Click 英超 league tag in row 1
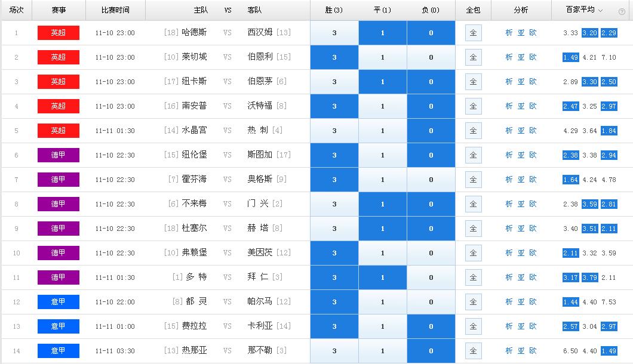The height and width of the screenshot is (364, 633). pyautogui.click(x=58, y=33)
